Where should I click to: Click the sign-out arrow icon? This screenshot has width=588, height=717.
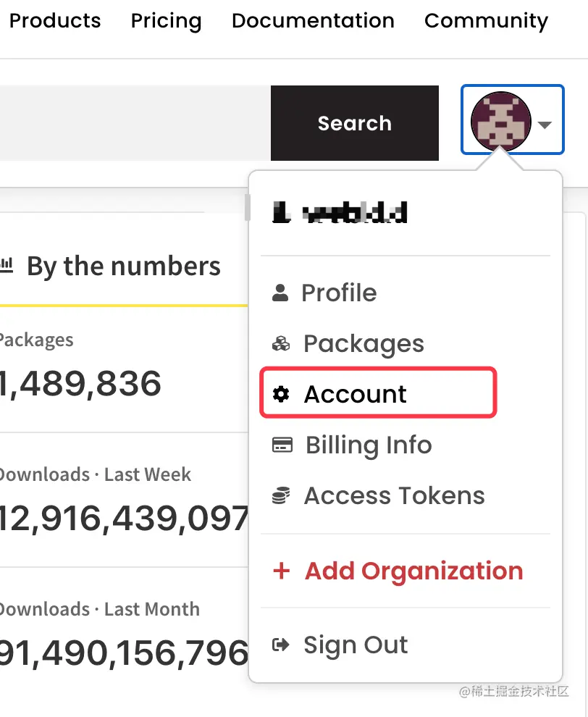(280, 645)
